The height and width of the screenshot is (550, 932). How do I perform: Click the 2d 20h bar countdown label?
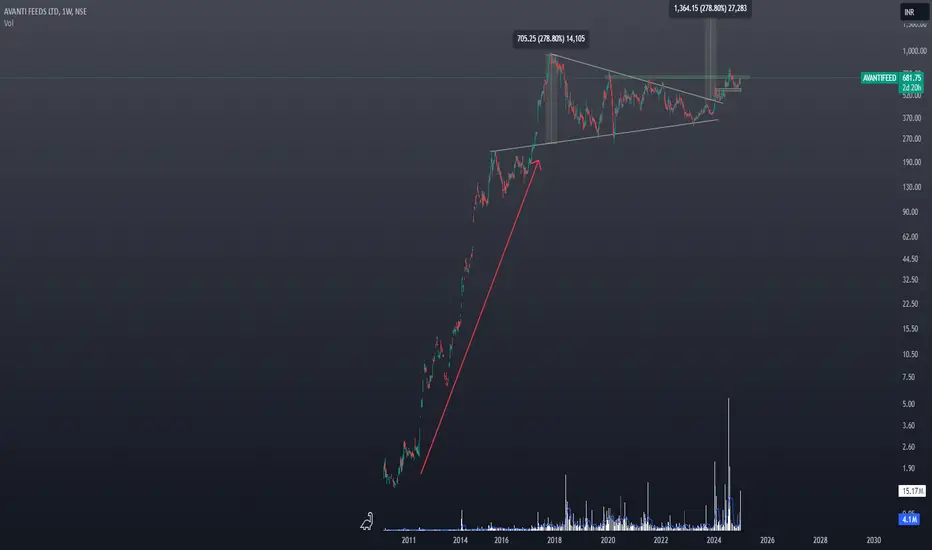click(912, 87)
